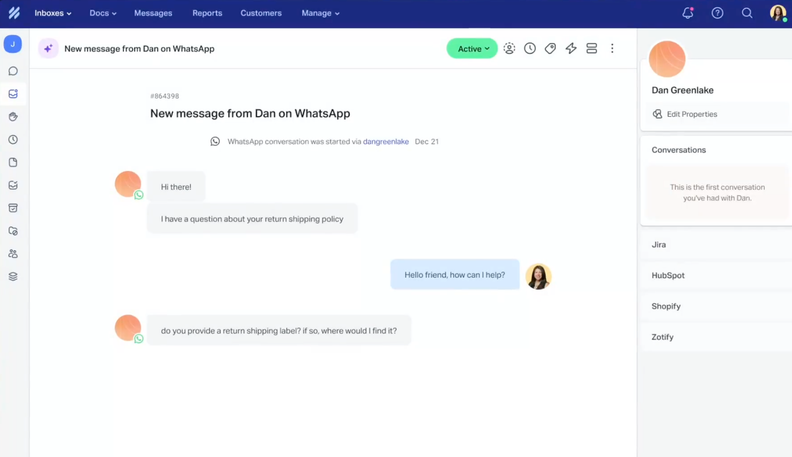792x457 pixels.
Task: Select the J inbox badge in sidebar
Action: click(x=13, y=44)
